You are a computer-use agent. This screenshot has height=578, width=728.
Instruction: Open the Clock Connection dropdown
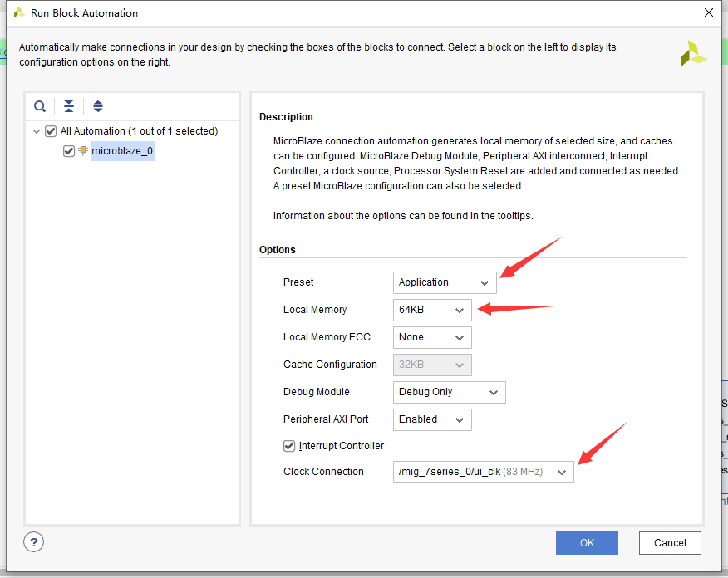click(x=484, y=472)
